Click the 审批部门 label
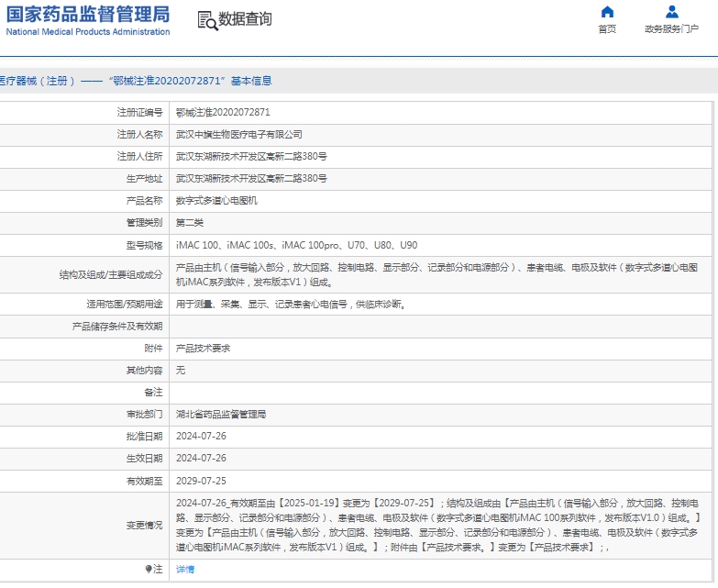Screen dimensions: 718x588 pos(144,415)
